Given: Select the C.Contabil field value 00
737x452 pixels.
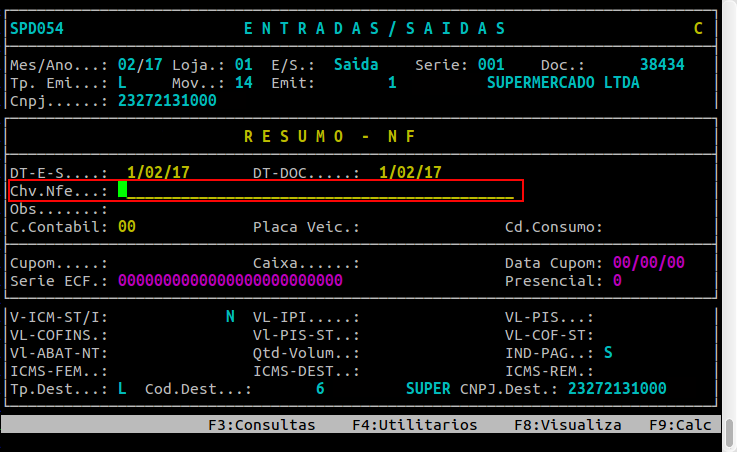Looking at the screenshot, I should [127, 227].
